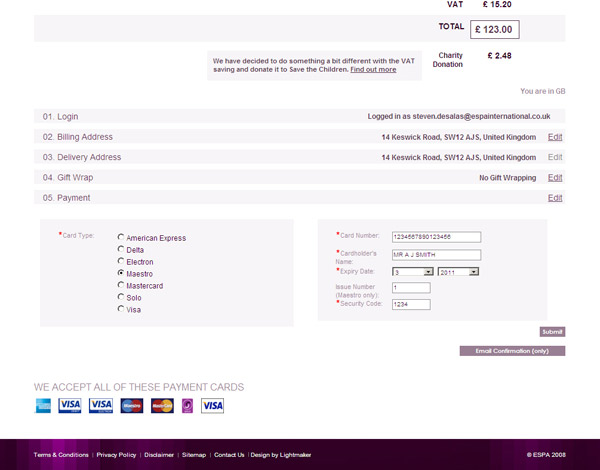Open the expiry year dropdown
600x470 pixels.
(458, 272)
